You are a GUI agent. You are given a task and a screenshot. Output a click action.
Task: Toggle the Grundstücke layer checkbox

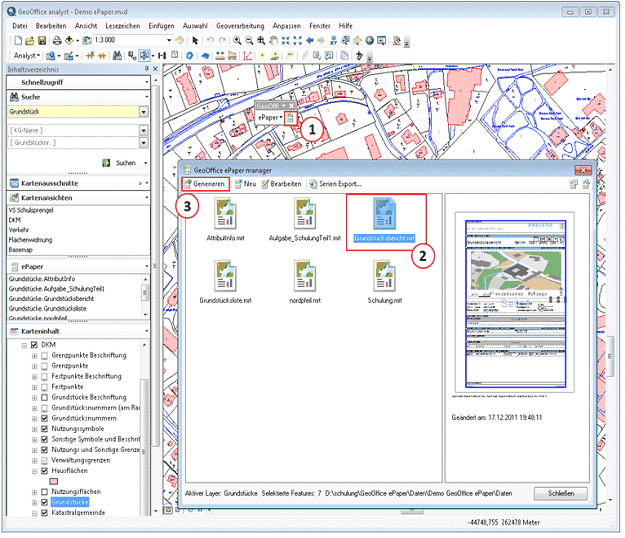pos(46,501)
